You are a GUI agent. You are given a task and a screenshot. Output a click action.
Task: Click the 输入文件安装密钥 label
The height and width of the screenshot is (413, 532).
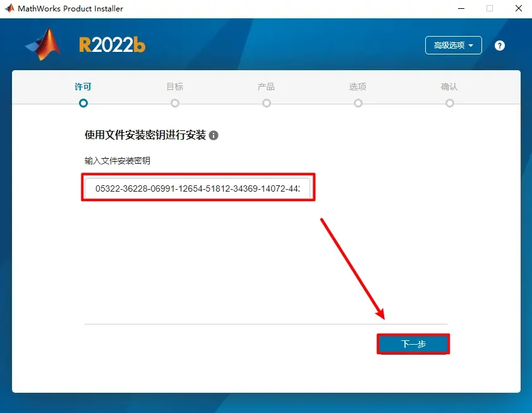118,161
